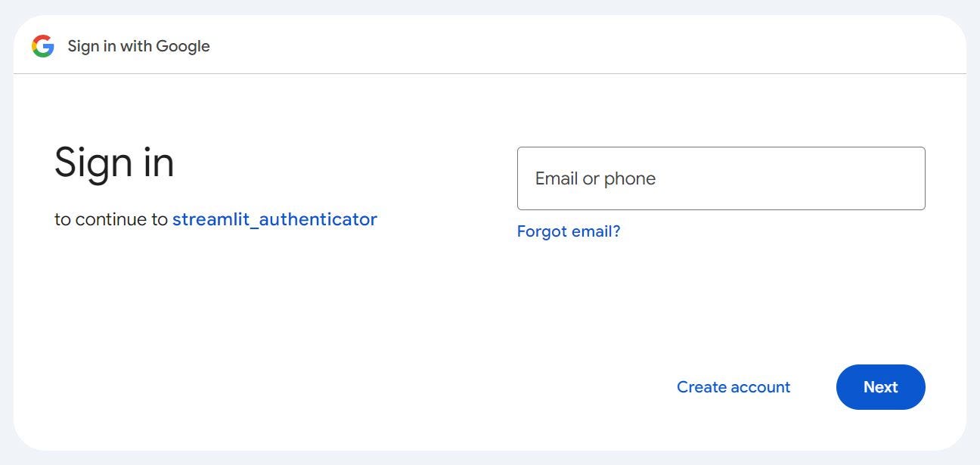Click the large "Sign in" heading
Viewport: 980px width, 465px height.
114,162
